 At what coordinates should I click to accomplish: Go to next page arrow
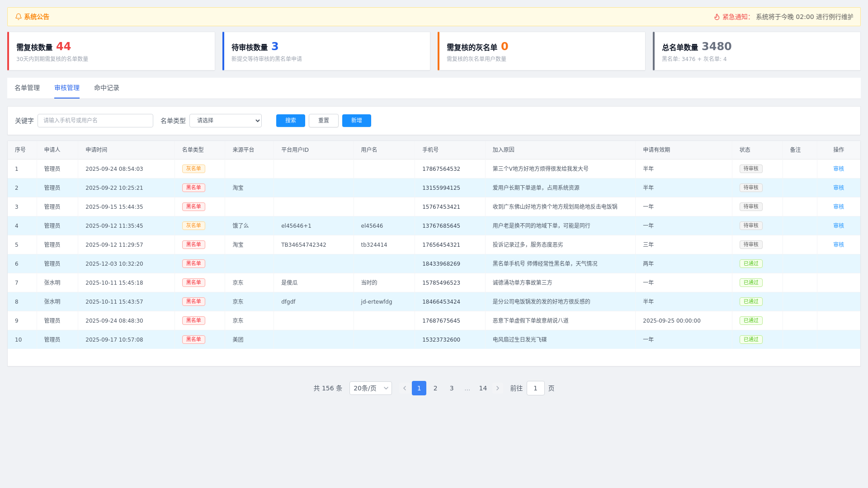click(498, 388)
